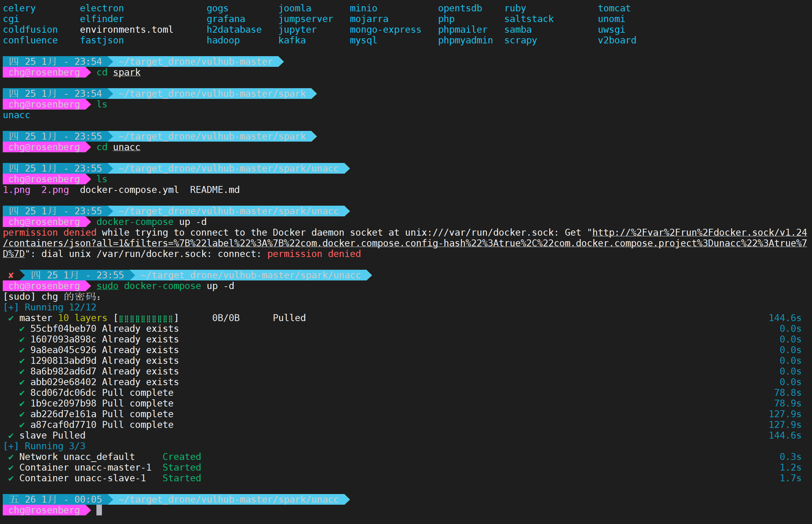Click the checkmark next to slave Pulled

[11, 435]
